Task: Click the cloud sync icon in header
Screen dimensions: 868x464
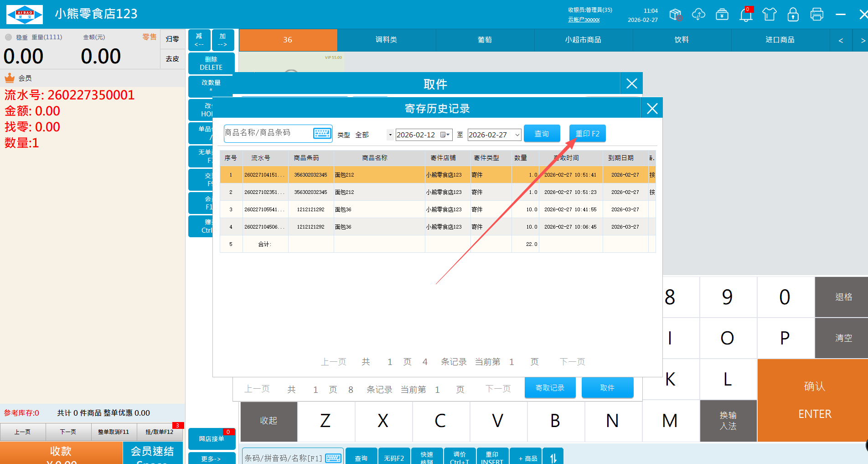Action: [x=698, y=15]
